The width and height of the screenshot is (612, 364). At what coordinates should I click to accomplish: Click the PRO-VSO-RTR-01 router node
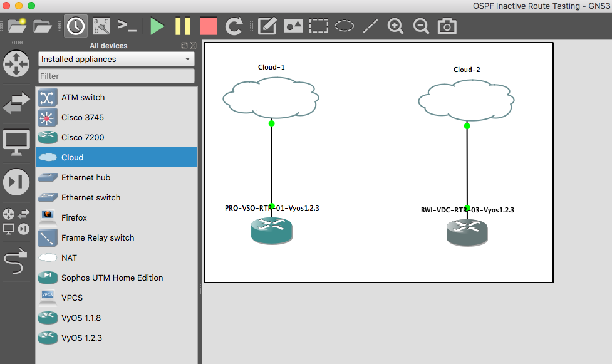pos(272,231)
